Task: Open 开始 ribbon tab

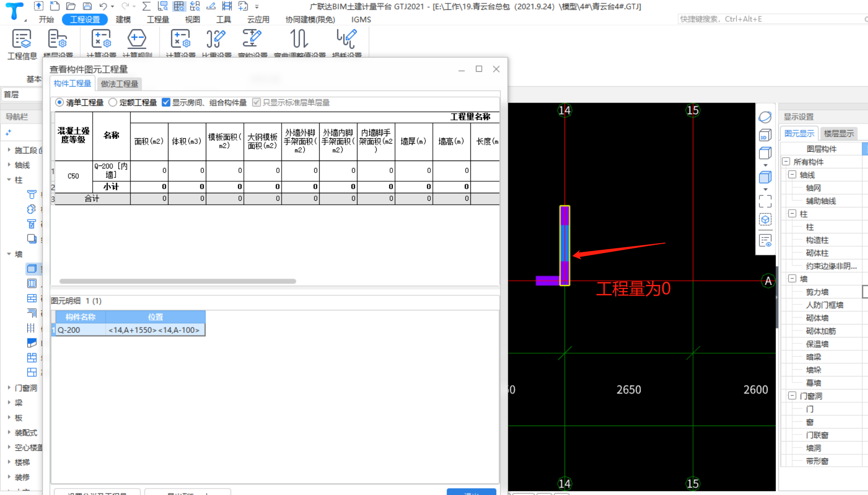Action: coord(46,19)
